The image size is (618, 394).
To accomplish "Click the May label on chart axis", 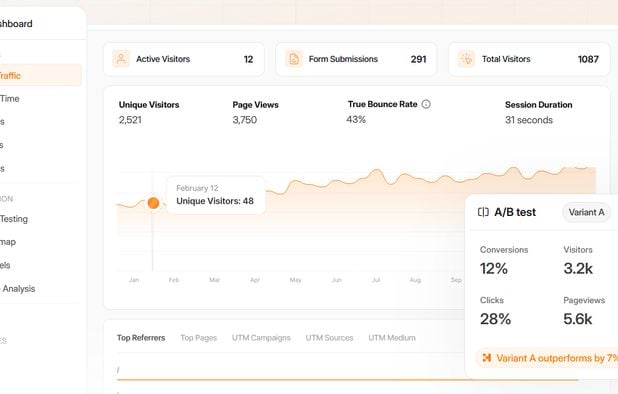I will click(295, 280).
